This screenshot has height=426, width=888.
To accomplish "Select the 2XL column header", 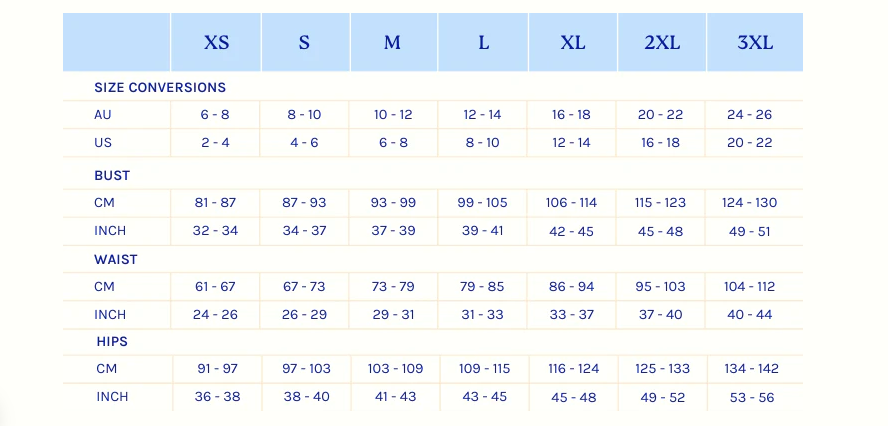I will 662,42.
